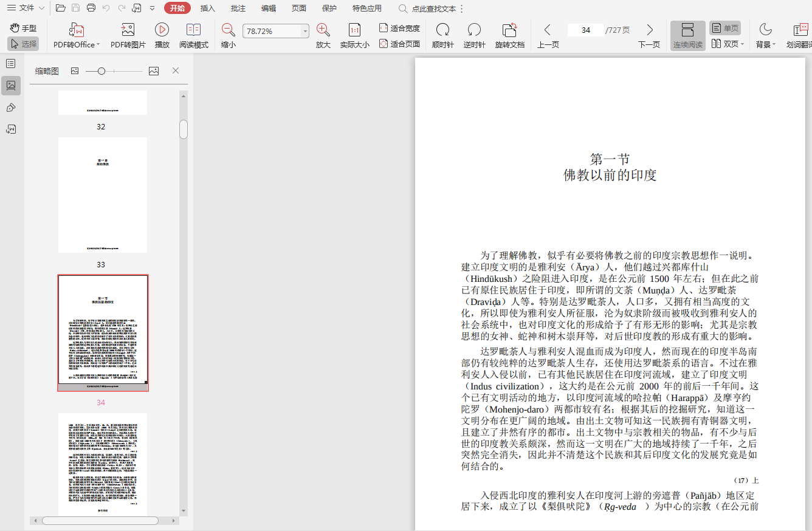The height and width of the screenshot is (531, 812).
Task: Click the PDF转图片 icon
Action: point(128,30)
